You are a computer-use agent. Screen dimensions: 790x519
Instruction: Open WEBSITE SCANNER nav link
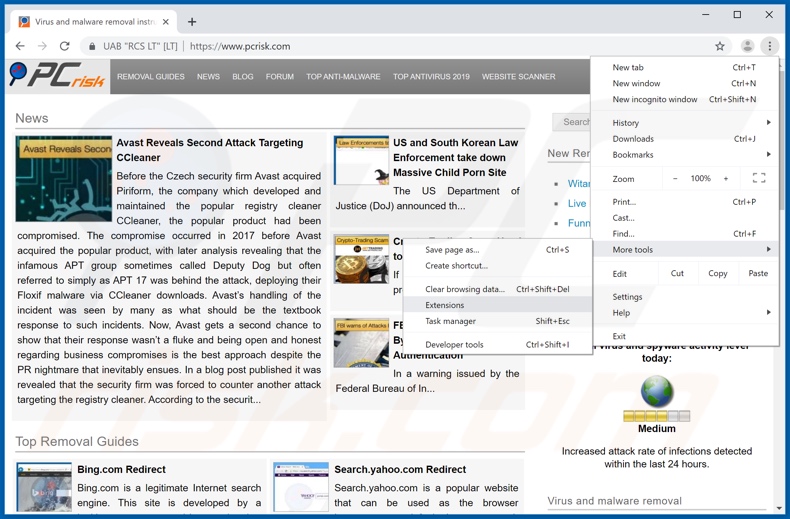[x=518, y=77]
